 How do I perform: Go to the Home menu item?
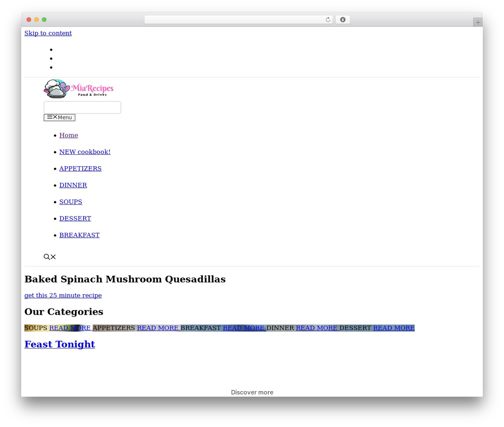click(69, 135)
